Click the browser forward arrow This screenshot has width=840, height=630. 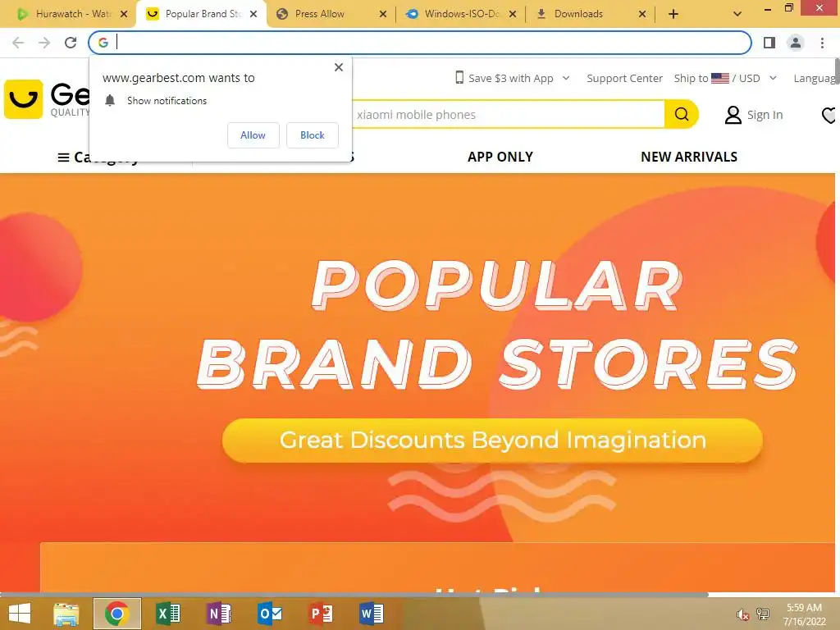[x=44, y=43]
